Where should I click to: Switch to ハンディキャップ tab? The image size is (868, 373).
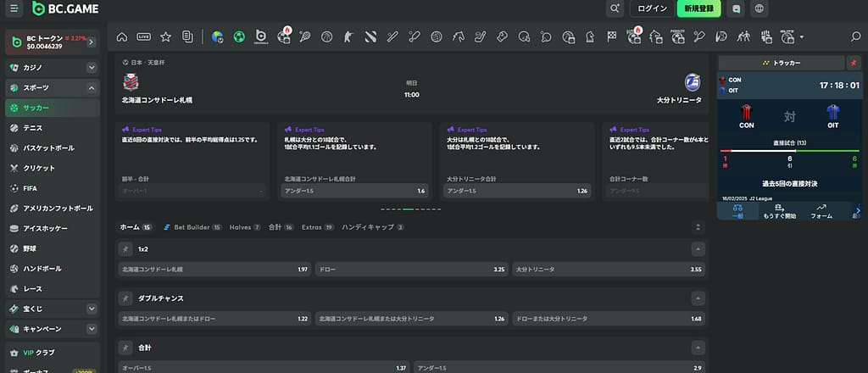(x=373, y=227)
